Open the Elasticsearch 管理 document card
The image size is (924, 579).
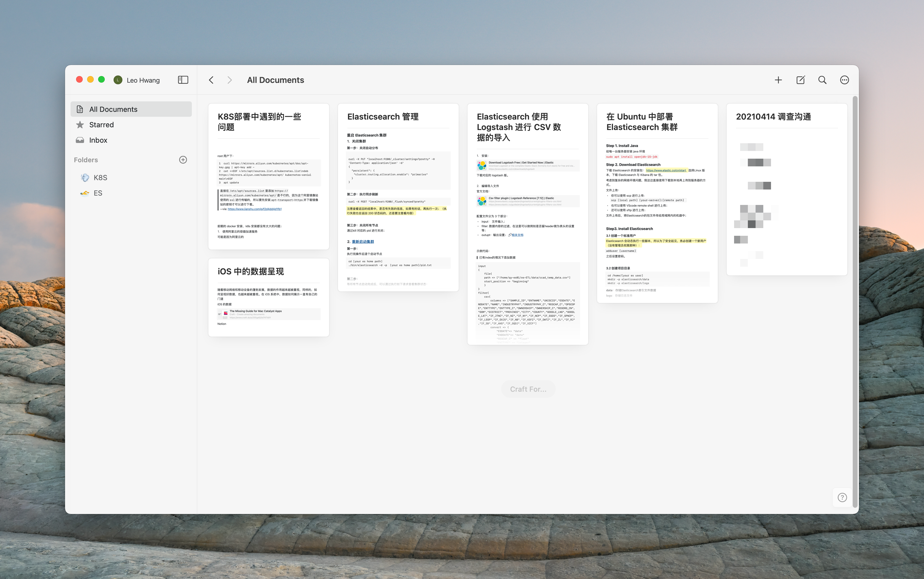pos(398,197)
